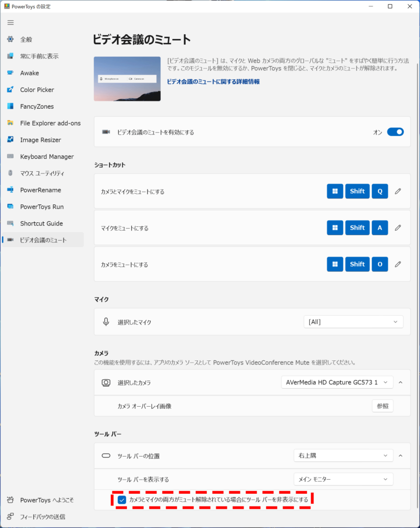The height and width of the screenshot is (528, 420).
Task: Click the A key in マイクをミュートにする shortcut
Action: pyautogui.click(x=380, y=227)
